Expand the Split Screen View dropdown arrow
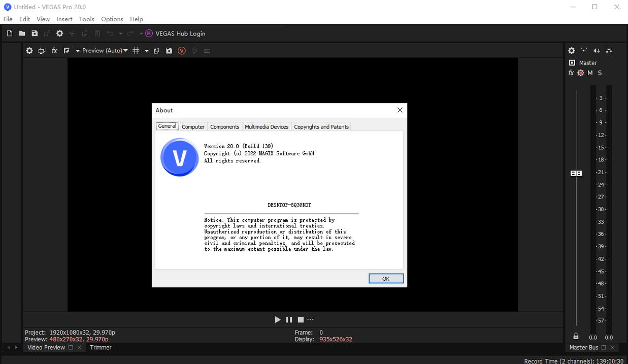The width and height of the screenshot is (628, 364). (x=78, y=51)
